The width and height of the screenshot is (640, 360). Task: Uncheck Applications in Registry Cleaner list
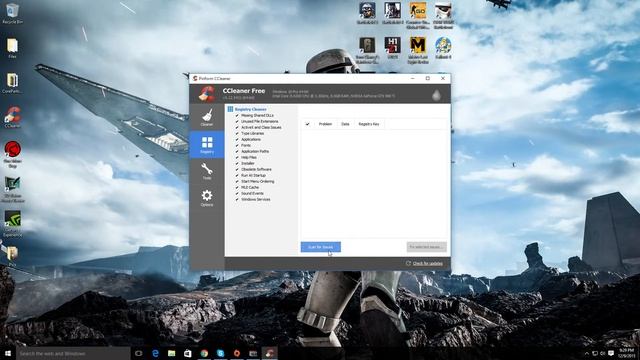237,139
